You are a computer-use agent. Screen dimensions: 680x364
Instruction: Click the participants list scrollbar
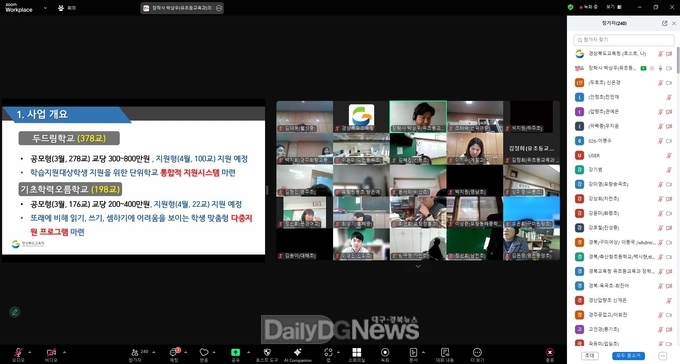(x=677, y=60)
